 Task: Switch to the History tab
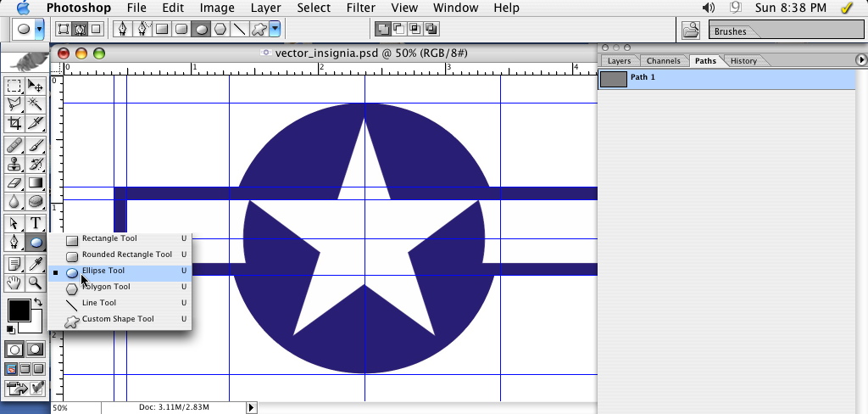[743, 61]
